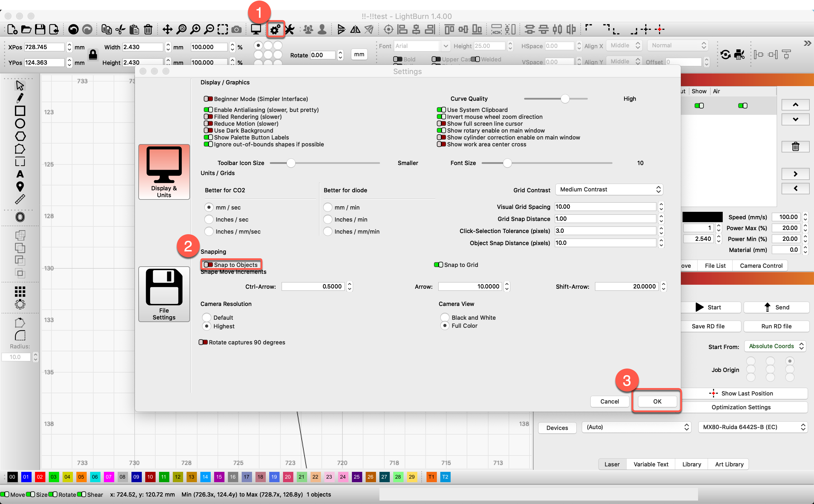Open the Align Y Middle dropdown

[x=624, y=61]
